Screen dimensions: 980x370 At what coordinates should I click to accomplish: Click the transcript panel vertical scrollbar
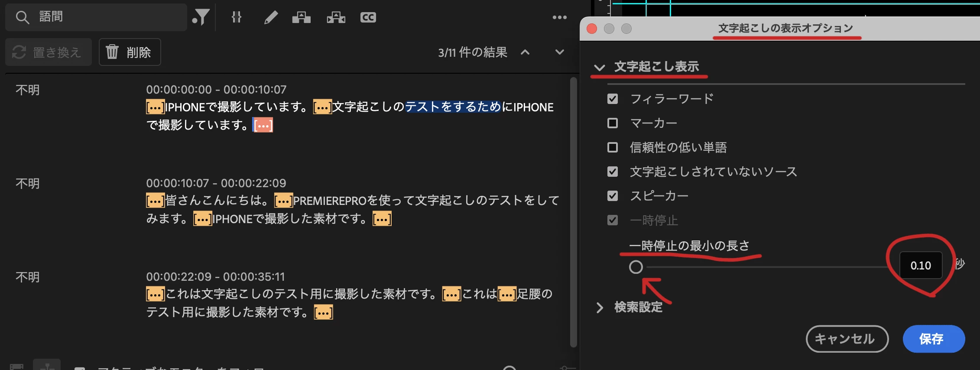point(574,212)
